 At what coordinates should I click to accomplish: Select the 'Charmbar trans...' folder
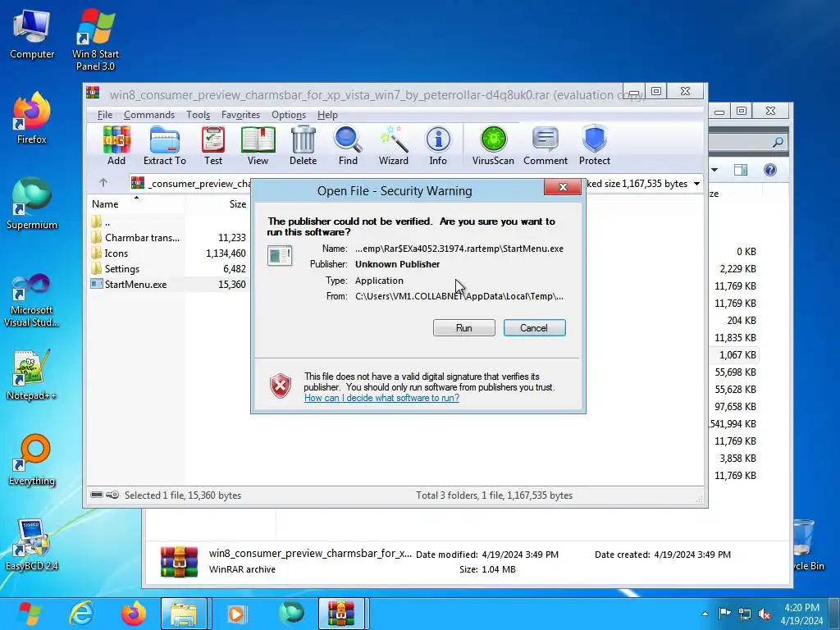(x=168, y=238)
